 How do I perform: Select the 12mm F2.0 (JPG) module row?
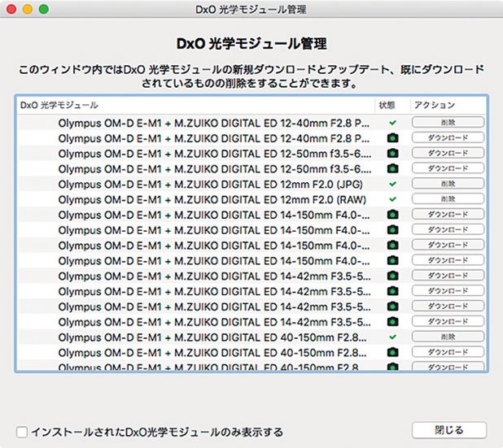251,185
